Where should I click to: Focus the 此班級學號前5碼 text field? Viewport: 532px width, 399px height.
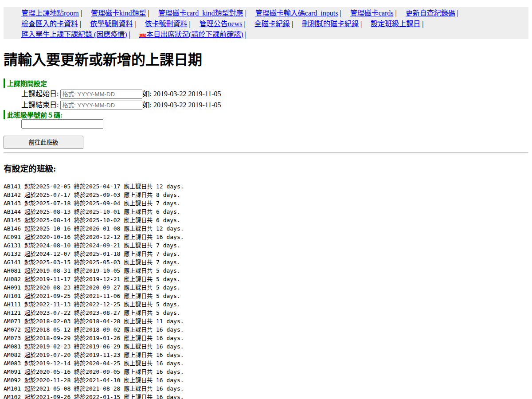pyautogui.click(x=62, y=124)
